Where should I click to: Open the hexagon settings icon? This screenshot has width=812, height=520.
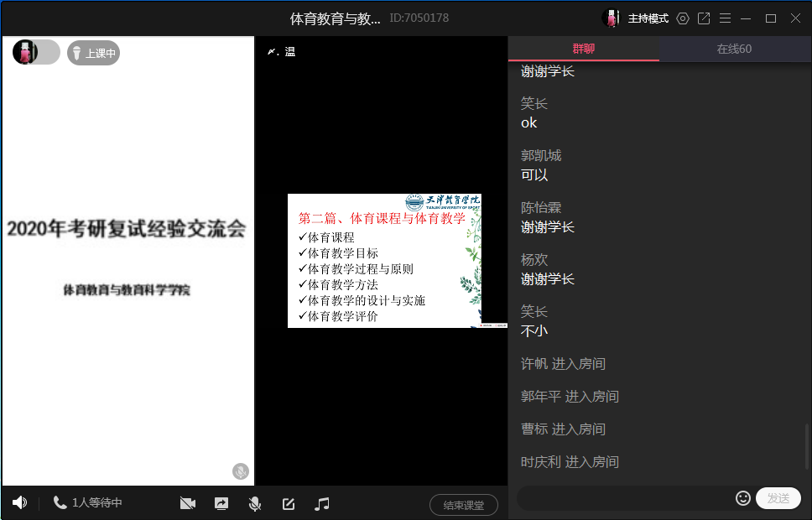683,18
